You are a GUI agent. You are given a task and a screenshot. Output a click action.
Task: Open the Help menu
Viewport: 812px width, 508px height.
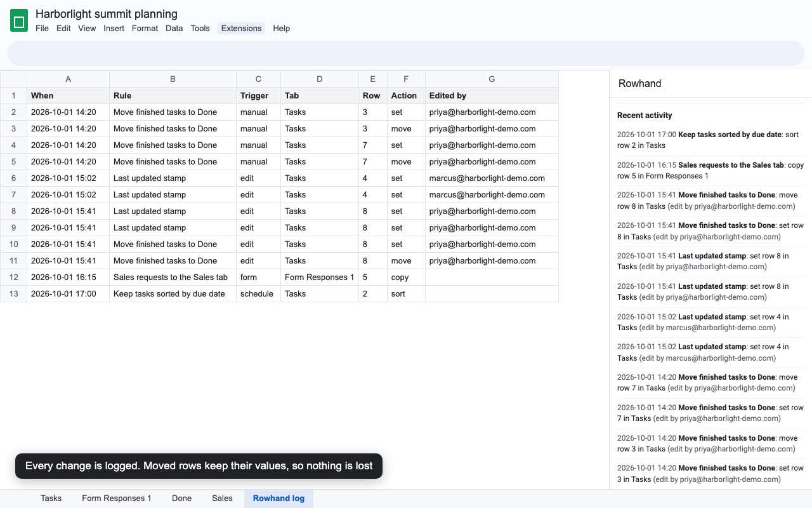281,28
